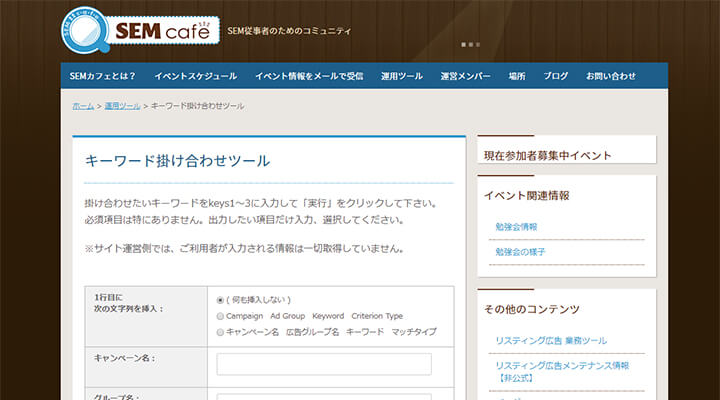Open the '運用ツール' navigation menu
The width and height of the screenshot is (720, 400).
pyautogui.click(x=402, y=76)
